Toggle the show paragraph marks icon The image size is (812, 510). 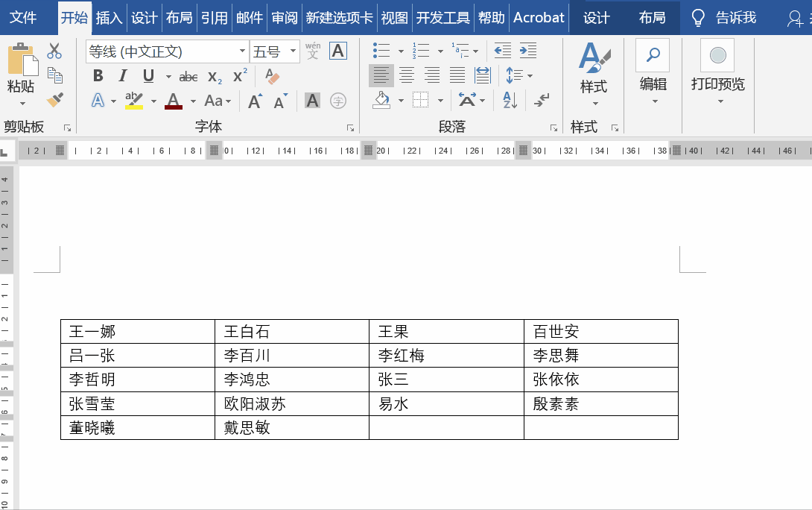tap(542, 98)
